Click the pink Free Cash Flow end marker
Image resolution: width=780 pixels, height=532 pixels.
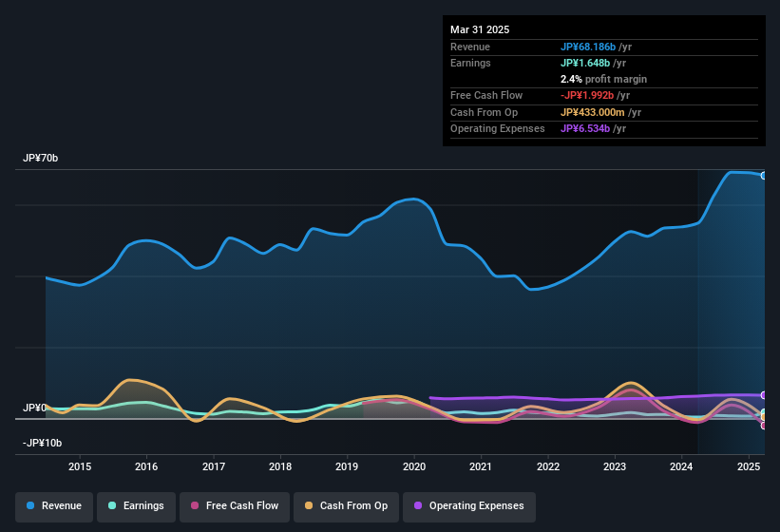764,426
